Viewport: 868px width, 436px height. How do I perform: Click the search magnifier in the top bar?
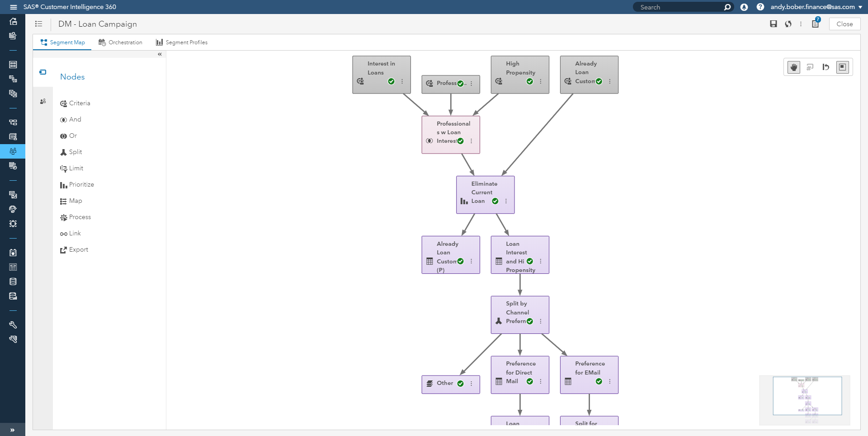coord(727,7)
